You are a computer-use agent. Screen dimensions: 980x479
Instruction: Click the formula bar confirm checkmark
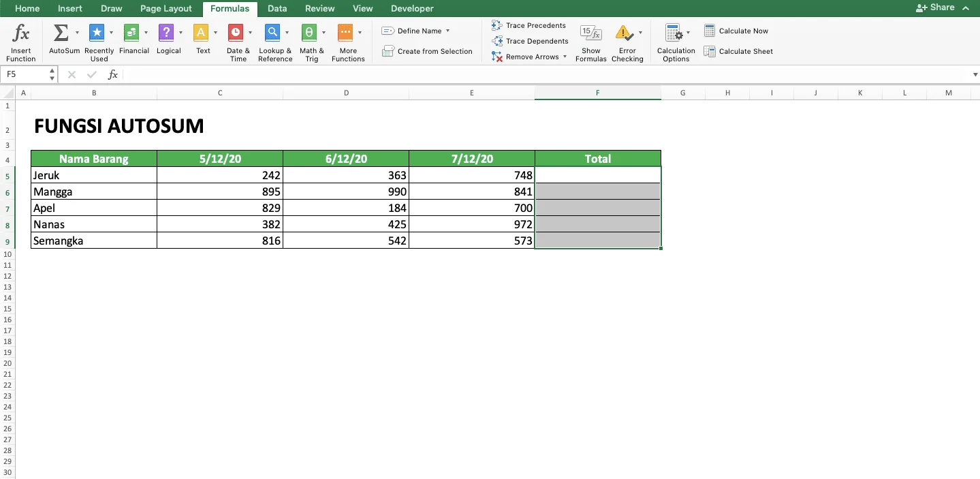coord(92,75)
